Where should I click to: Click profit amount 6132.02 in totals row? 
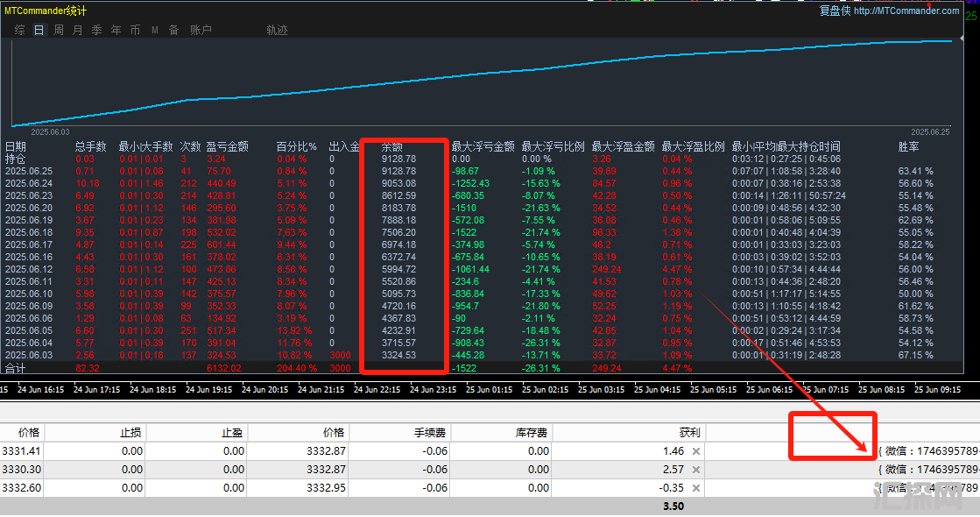(x=223, y=368)
